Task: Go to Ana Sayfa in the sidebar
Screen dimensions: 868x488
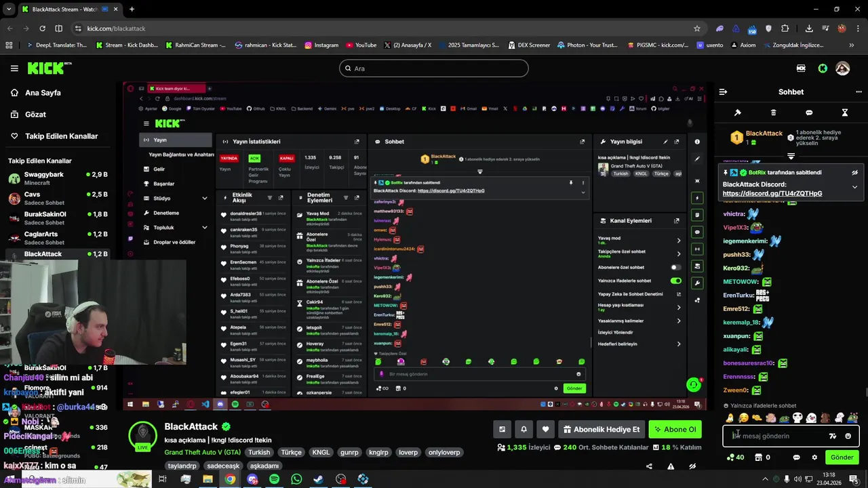Action: 43,93
